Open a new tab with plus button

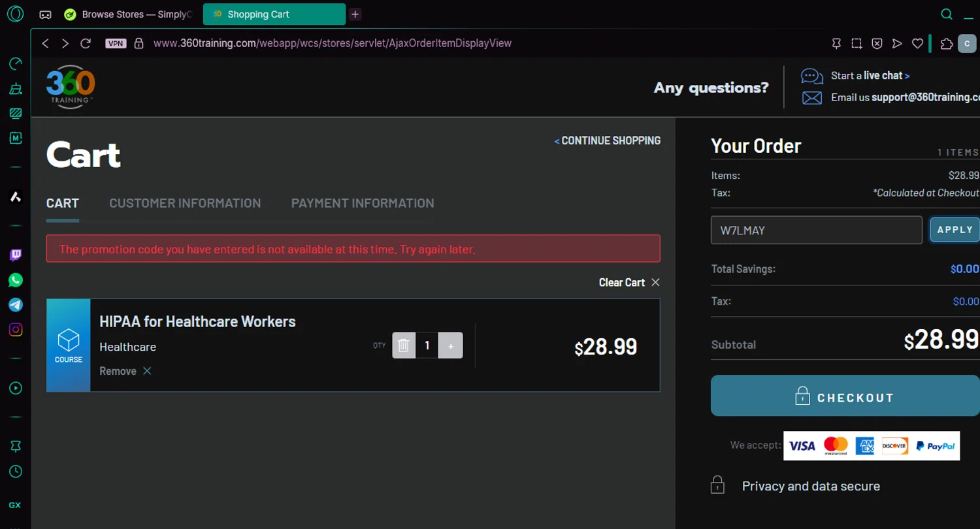tap(355, 14)
